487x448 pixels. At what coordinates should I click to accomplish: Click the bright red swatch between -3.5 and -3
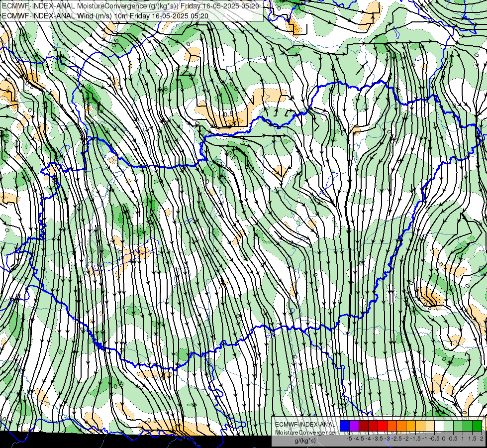pyautogui.click(x=383, y=426)
